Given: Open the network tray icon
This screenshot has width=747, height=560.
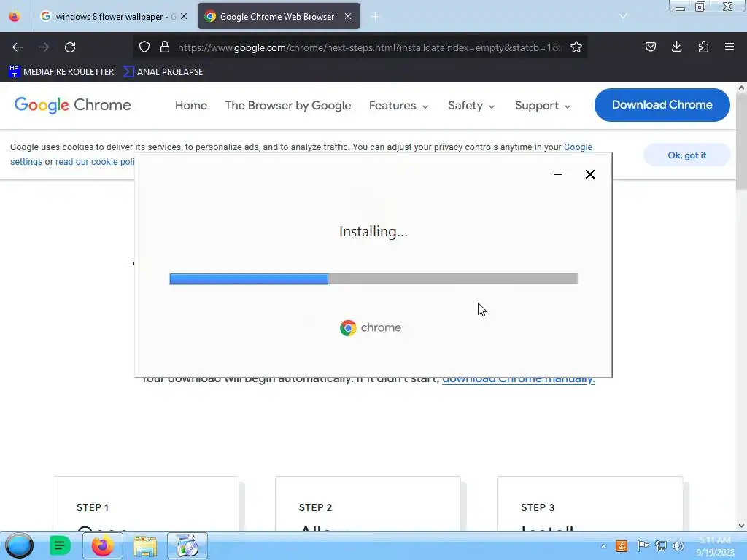Looking at the screenshot, I should coord(660,546).
